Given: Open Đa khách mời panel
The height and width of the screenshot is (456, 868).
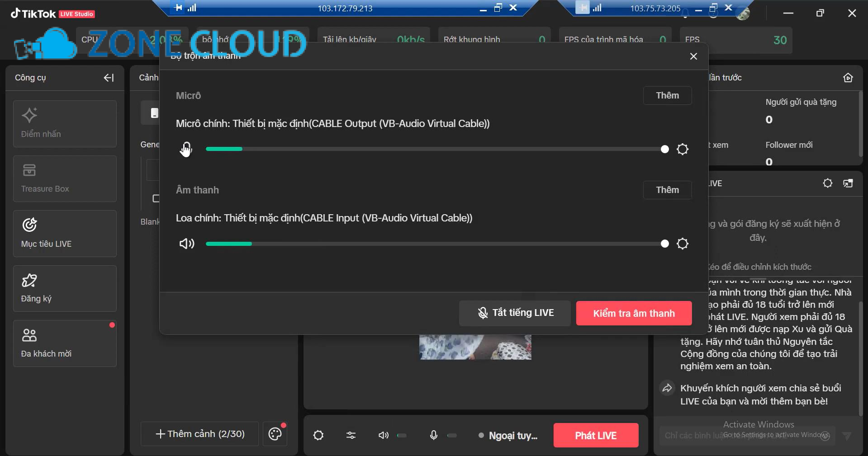Looking at the screenshot, I should pyautogui.click(x=65, y=343).
